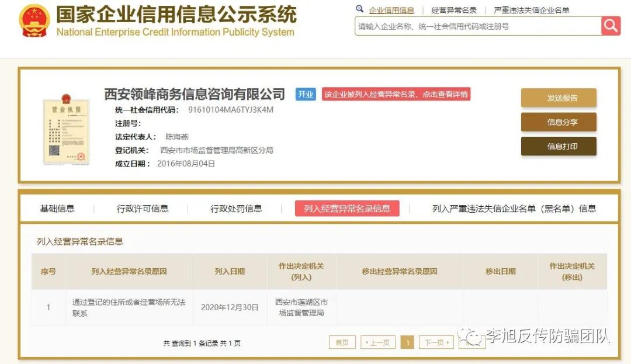
Task: Open the business license thumbnail image
Action: tap(66, 131)
